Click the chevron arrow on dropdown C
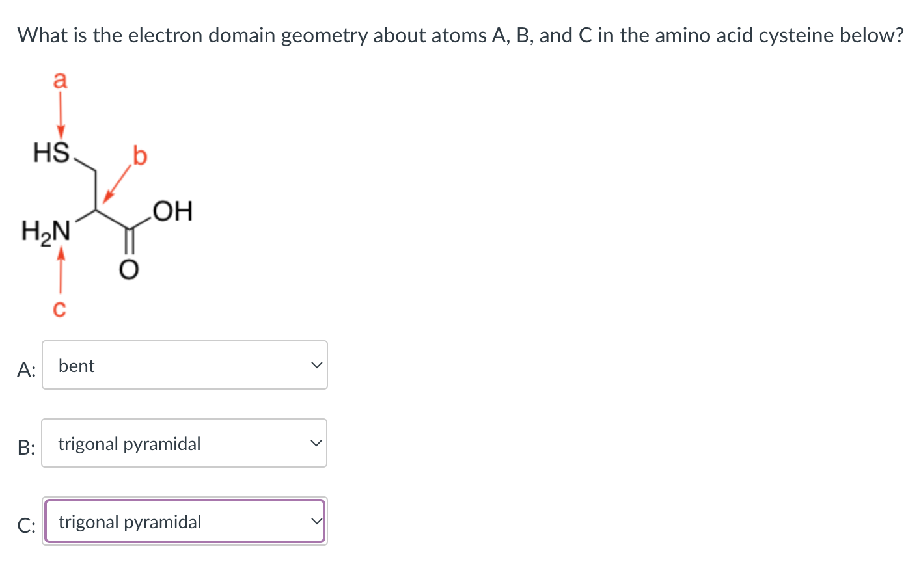The image size is (919, 588). [316, 522]
